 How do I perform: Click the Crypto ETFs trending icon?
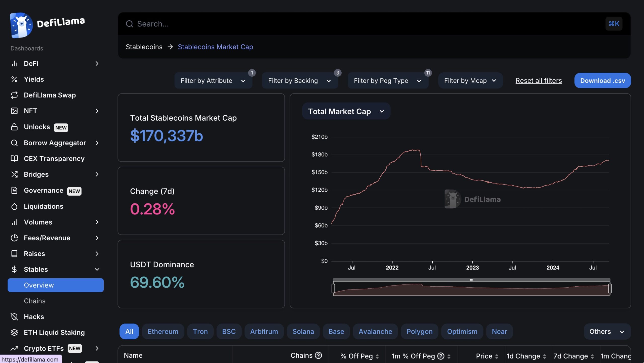click(14, 348)
